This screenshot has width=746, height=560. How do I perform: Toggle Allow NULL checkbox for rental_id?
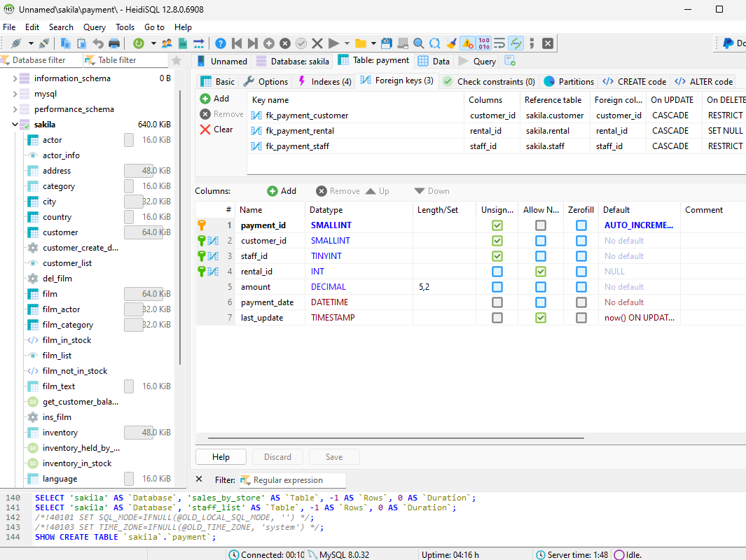point(541,272)
